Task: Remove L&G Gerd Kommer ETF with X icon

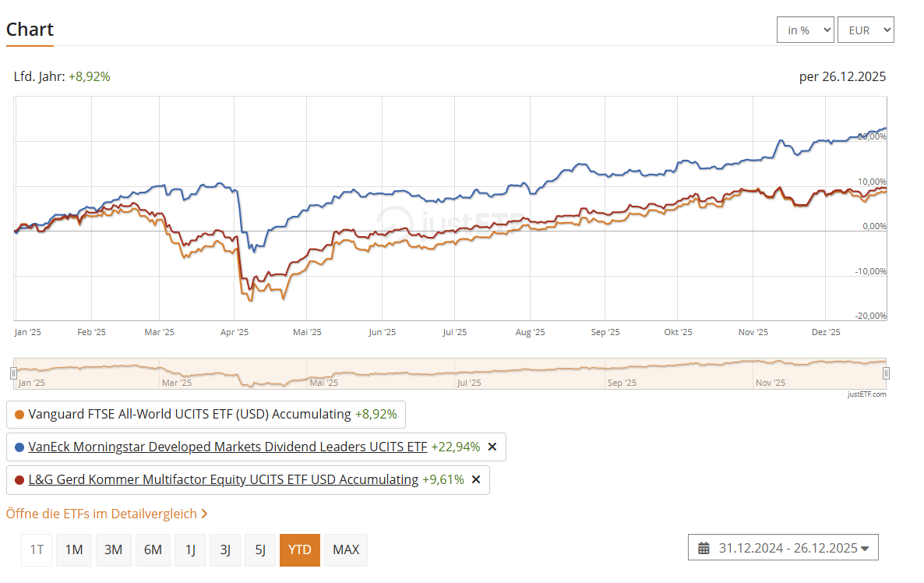Action: click(476, 480)
